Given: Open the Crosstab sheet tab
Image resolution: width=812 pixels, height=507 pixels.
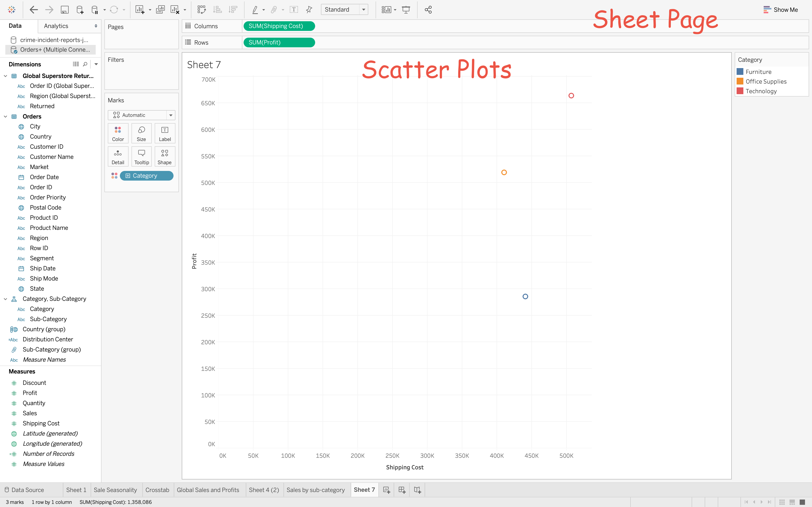Looking at the screenshot, I should 157,490.
